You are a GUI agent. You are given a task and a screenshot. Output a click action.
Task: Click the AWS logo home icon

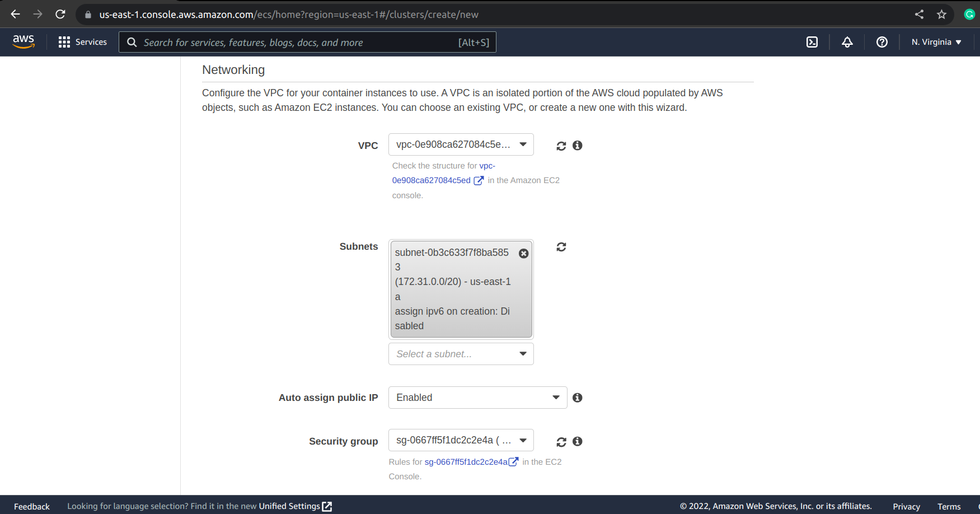pyautogui.click(x=24, y=42)
